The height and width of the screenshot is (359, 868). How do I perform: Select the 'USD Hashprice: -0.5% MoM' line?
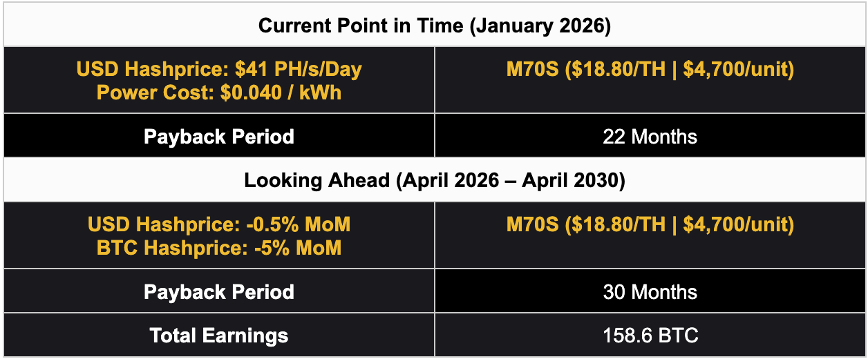point(219,224)
